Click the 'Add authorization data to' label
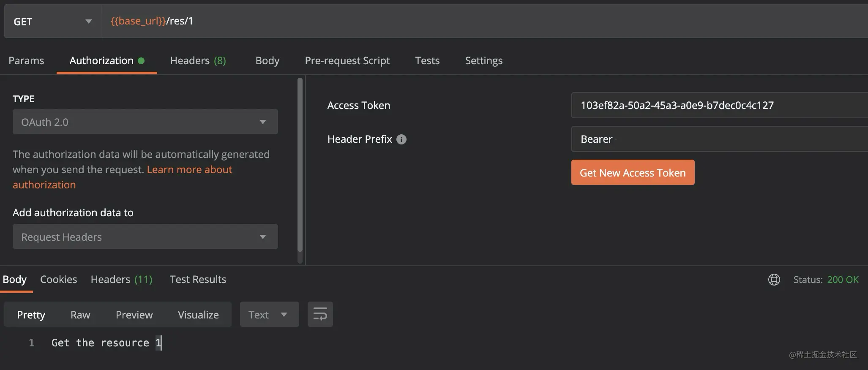868x370 pixels. [73, 212]
